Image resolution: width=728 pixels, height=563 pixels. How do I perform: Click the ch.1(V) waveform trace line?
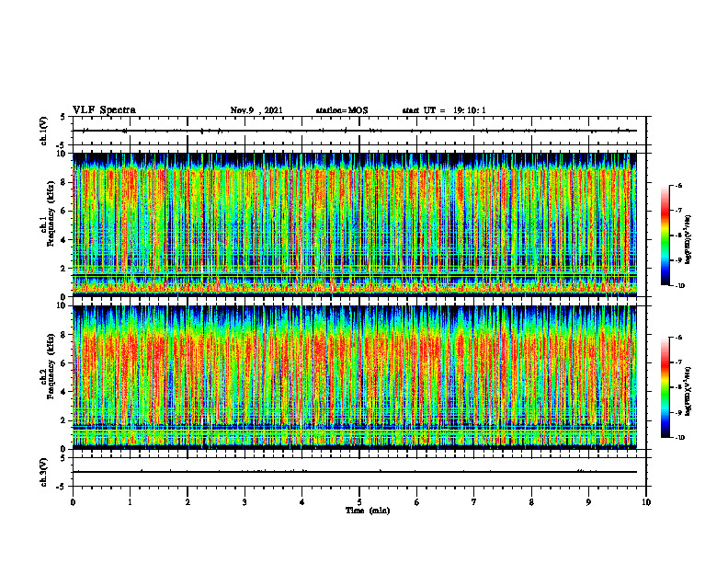pyautogui.click(x=355, y=131)
